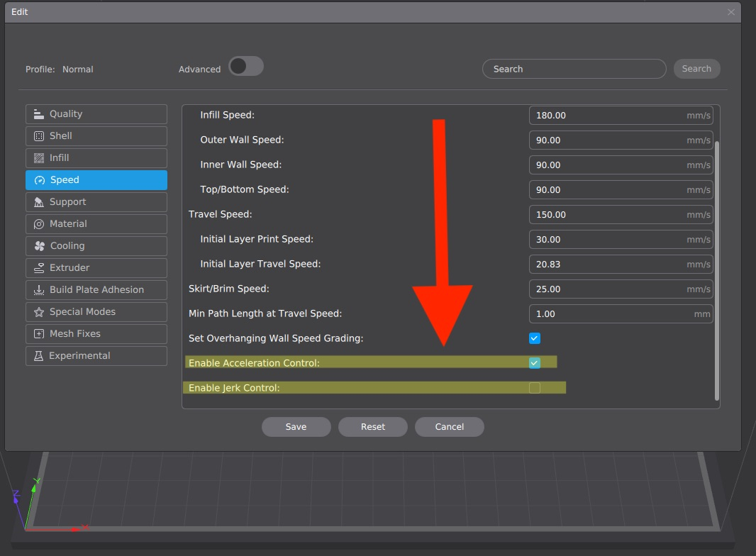Screen dimensions: 756x556
Task: Click the Reset button
Action: coord(372,427)
